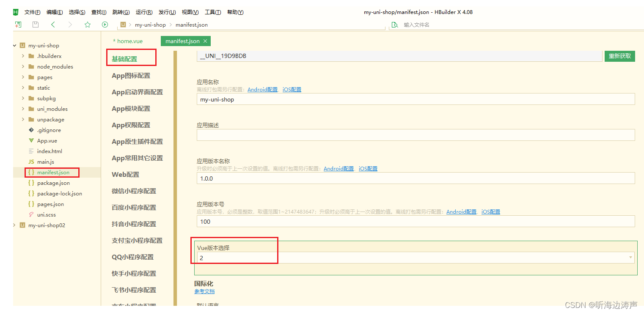The image size is (644, 313).
Task: Open package-lock.json in the file tree
Action: (x=60, y=193)
